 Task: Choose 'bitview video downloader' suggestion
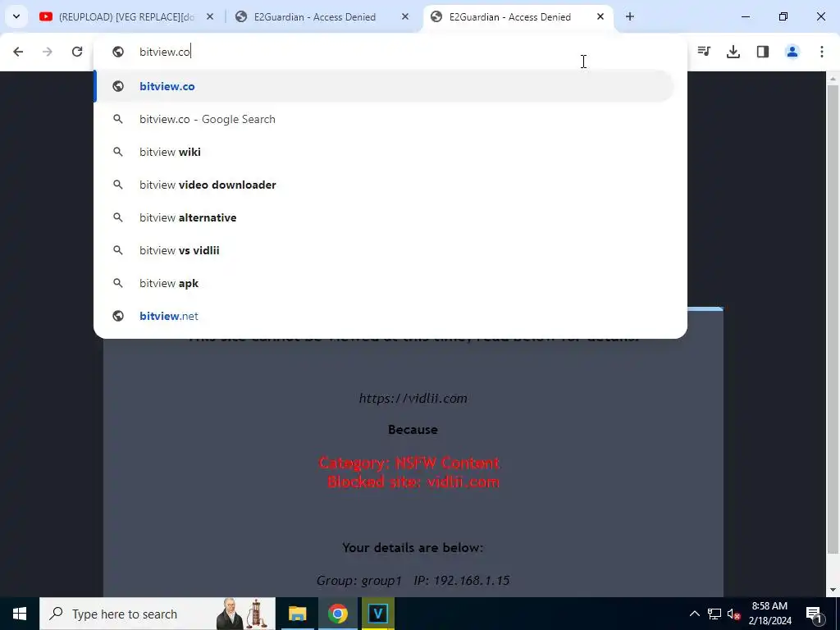pyautogui.click(x=384, y=185)
